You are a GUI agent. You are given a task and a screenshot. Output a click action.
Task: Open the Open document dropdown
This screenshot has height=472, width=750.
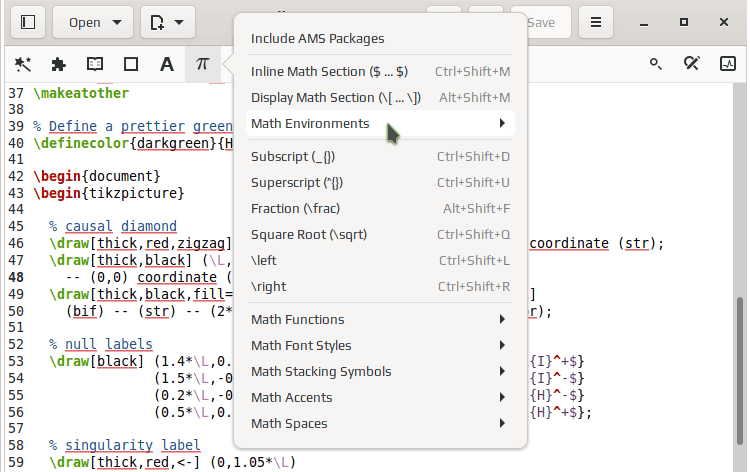pyautogui.click(x=93, y=22)
